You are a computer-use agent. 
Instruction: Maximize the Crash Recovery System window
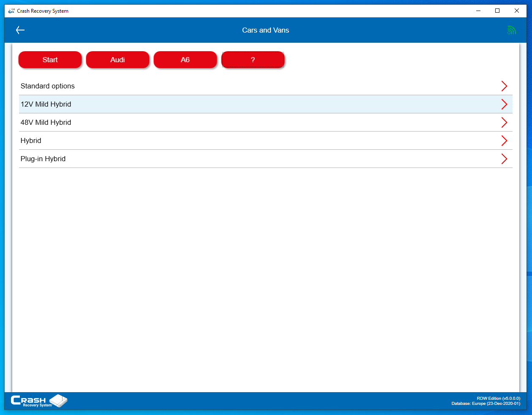497,11
